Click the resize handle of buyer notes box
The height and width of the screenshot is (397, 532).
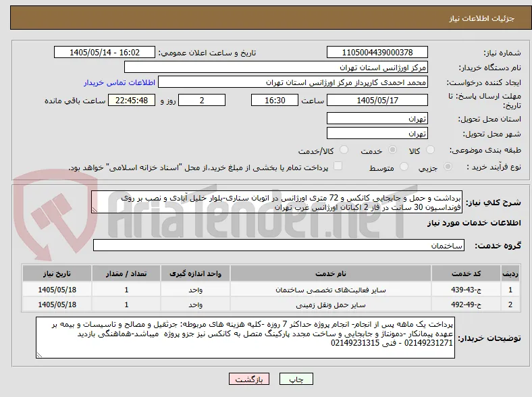39,355
